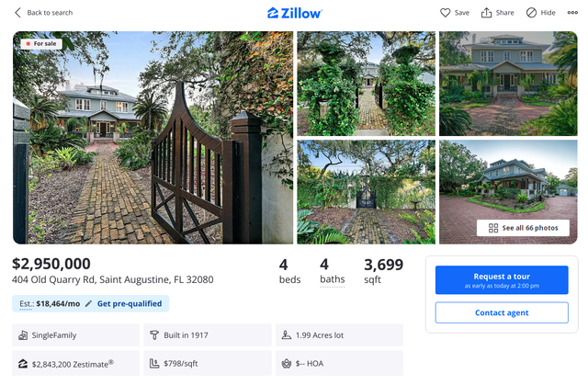Click the back arrow icon
588x385 pixels.
[x=17, y=13]
